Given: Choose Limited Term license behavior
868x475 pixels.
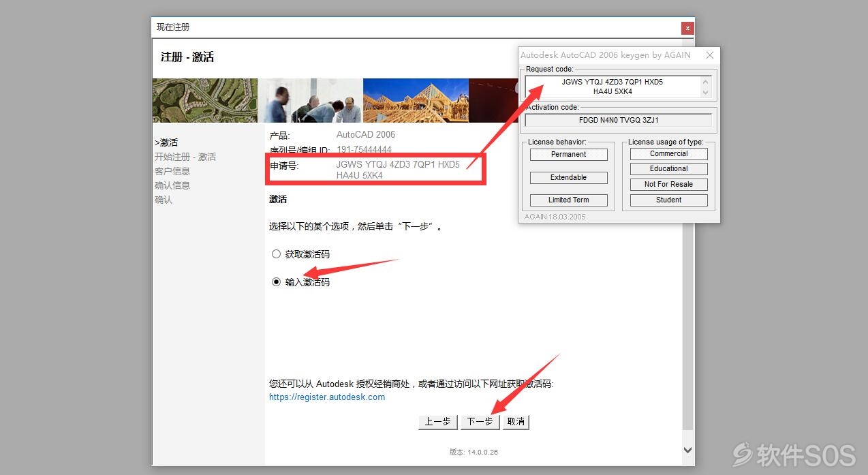Looking at the screenshot, I should 568,200.
